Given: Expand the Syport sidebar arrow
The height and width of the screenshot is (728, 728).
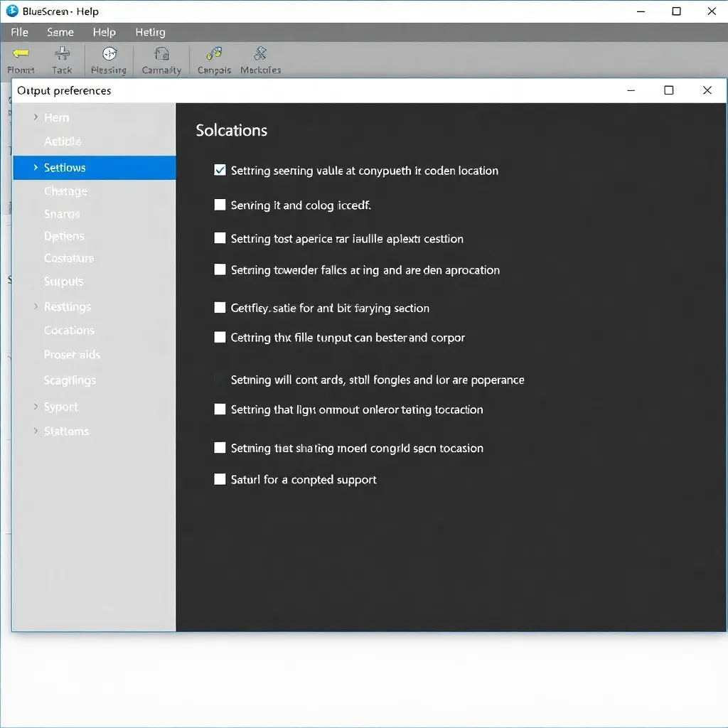Looking at the screenshot, I should [x=36, y=407].
